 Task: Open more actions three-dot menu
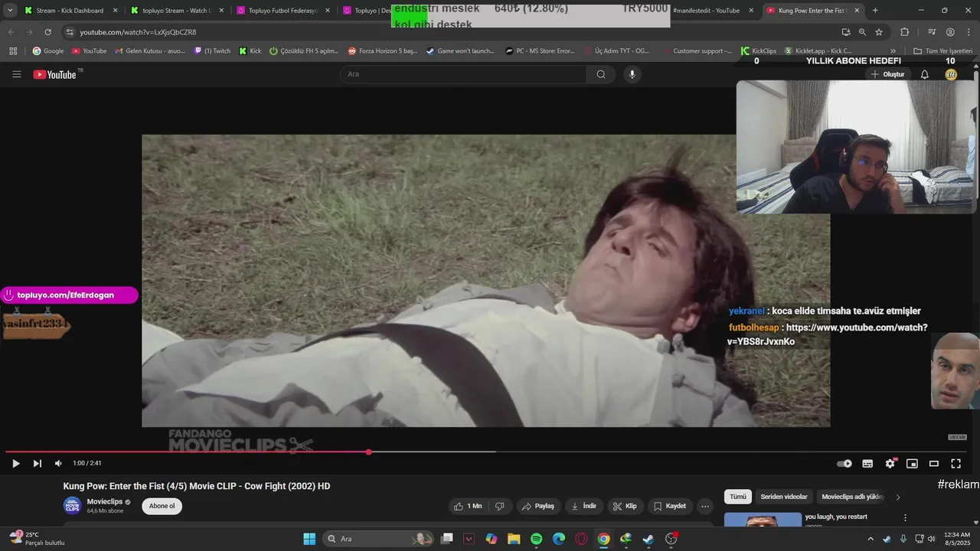click(705, 506)
